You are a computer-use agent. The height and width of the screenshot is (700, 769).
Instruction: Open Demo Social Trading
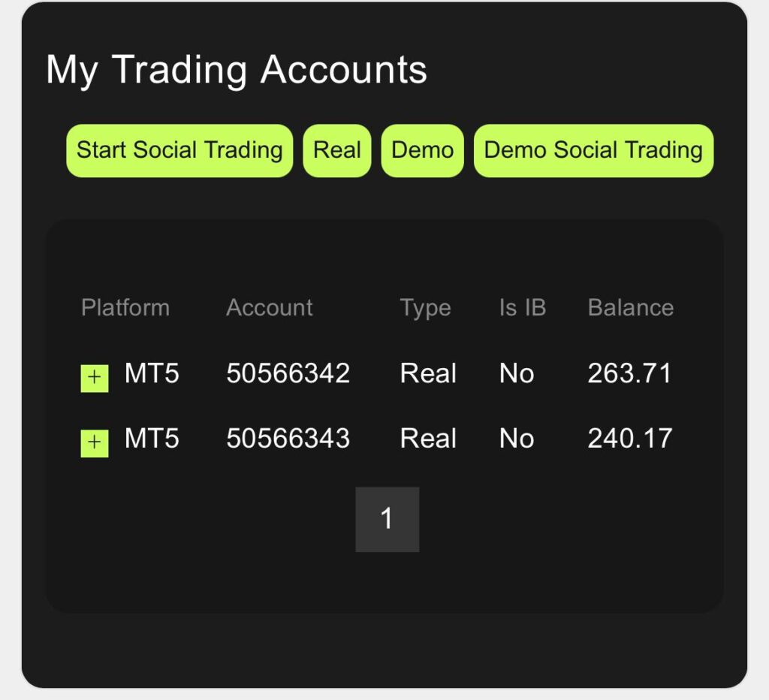(x=593, y=150)
